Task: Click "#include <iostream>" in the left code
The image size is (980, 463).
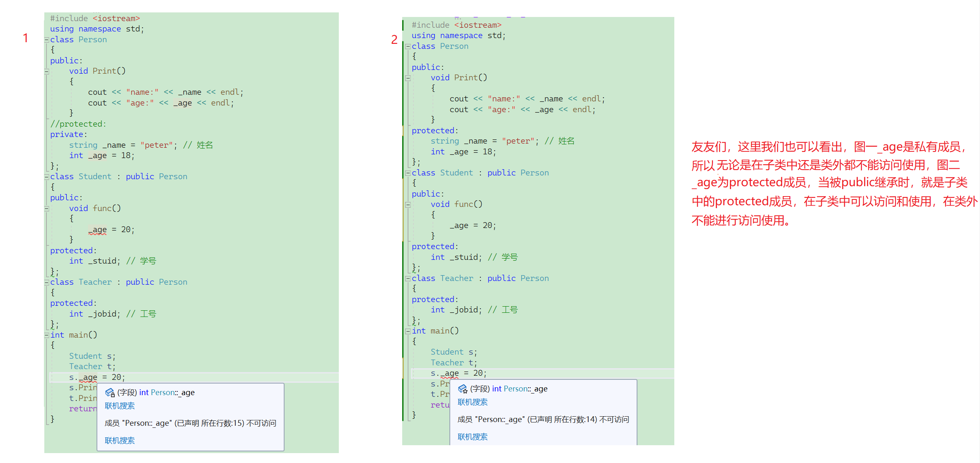Action: [x=95, y=18]
